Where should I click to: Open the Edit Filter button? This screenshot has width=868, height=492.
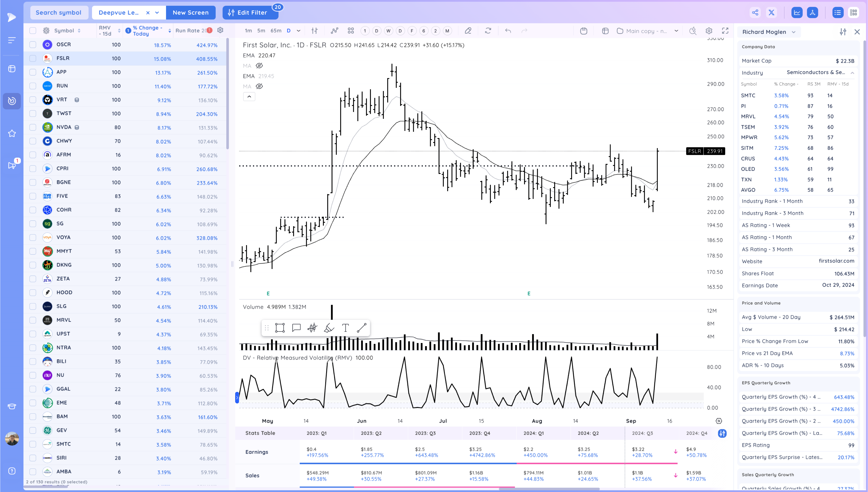[250, 13]
